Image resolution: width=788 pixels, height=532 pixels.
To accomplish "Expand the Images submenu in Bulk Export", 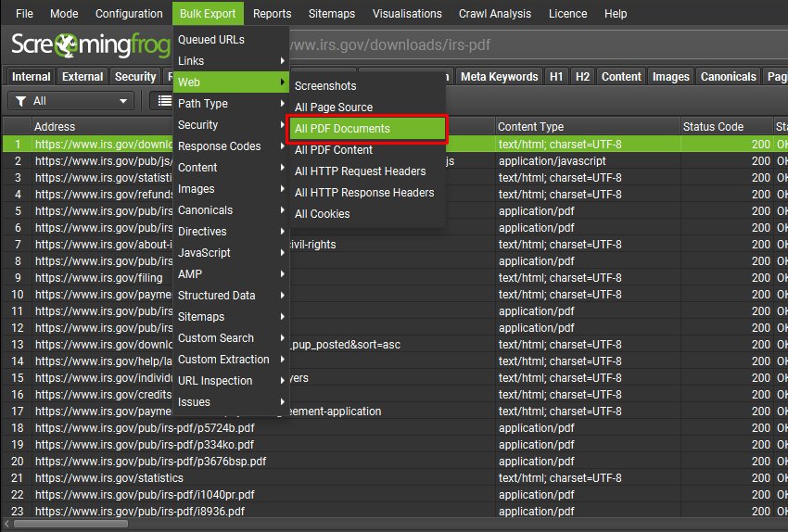I will (231, 189).
